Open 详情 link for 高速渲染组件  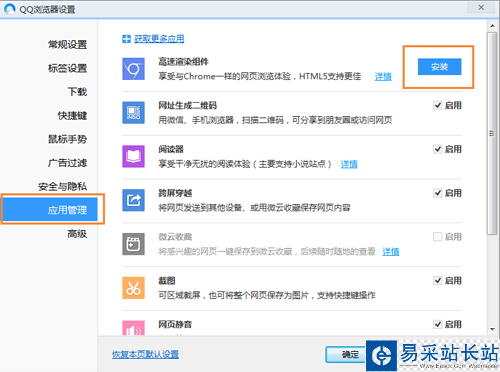pyautogui.click(x=383, y=77)
